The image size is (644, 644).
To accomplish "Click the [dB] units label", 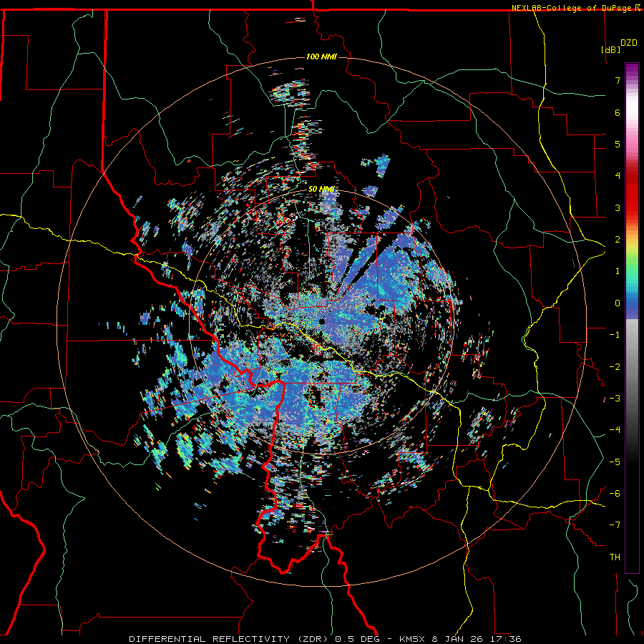I will pyautogui.click(x=611, y=50).
